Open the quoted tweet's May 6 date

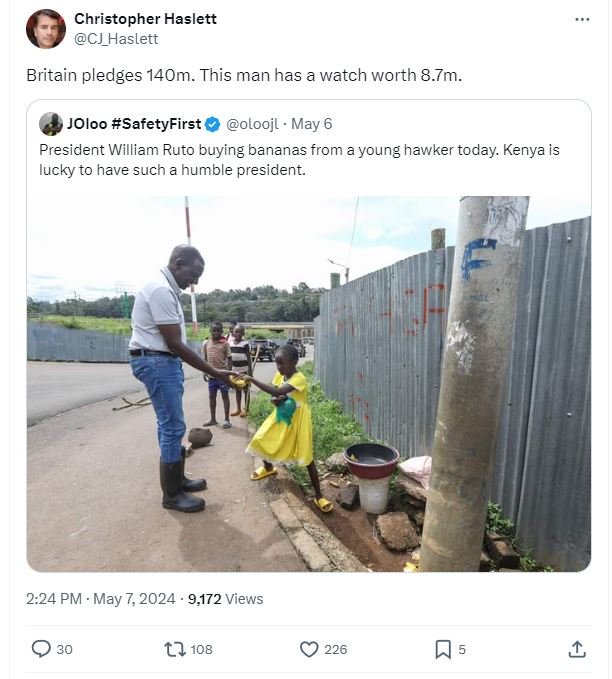[311, 124]
